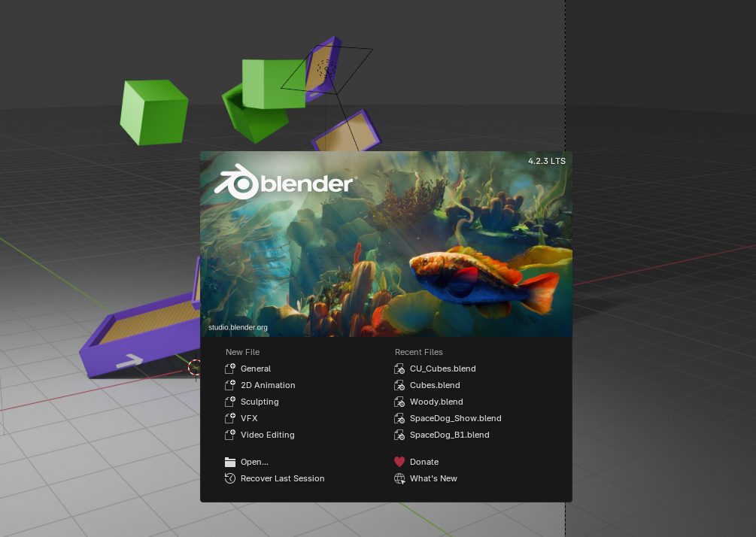The height and width of the screenshot is (537, 756).
Task: Open recent file SpaceDog_B1.blend
Action: [449, 435]
